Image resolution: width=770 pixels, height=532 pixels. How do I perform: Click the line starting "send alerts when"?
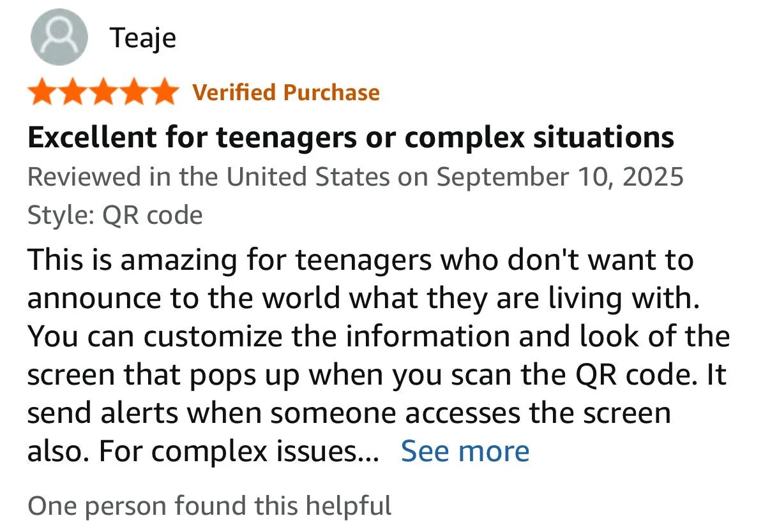[349, 413]
